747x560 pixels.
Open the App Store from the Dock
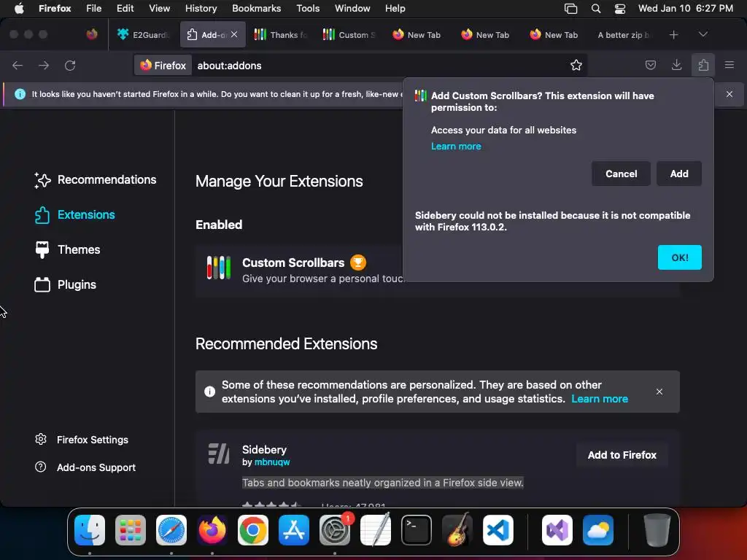click(294, 530)
